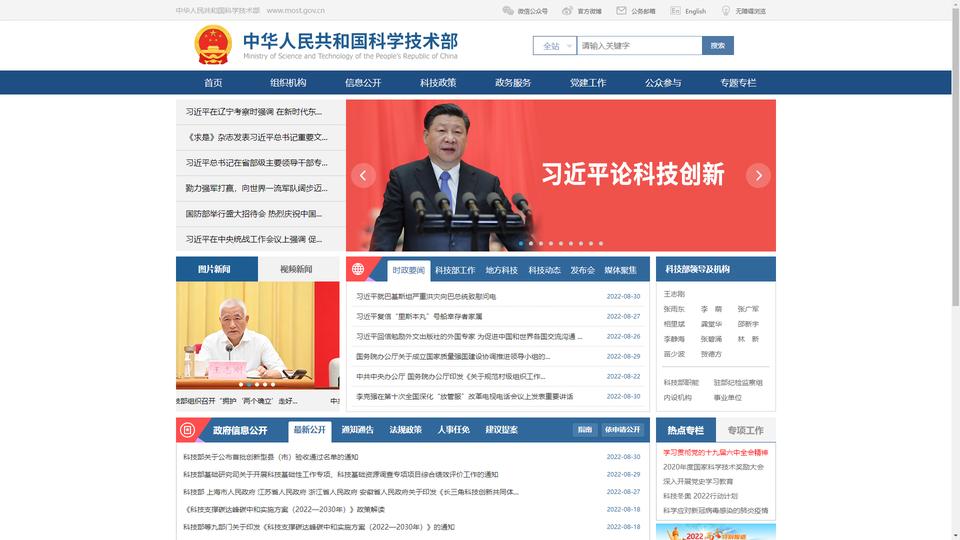960x540 pixels.
Task: Open 事业单位 link
Action: 727,398
